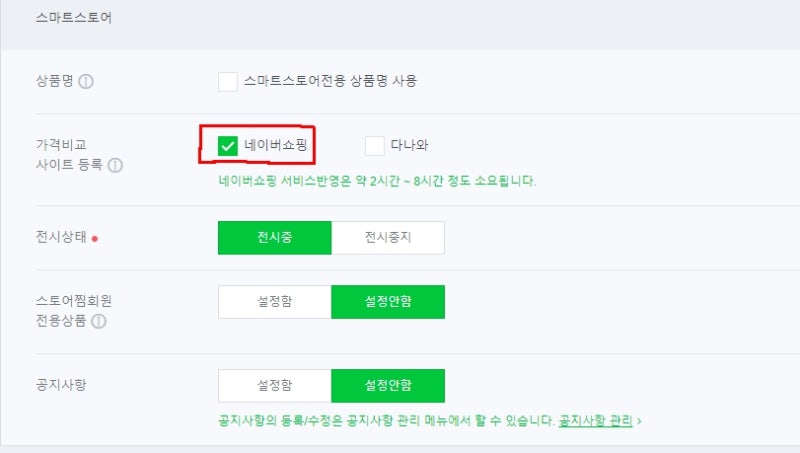Image resolution: width=800 pixels, height=453 pixels.
Task: Click the green 네이버쇼핑 서비스반영 notice text
Action: 377,182
